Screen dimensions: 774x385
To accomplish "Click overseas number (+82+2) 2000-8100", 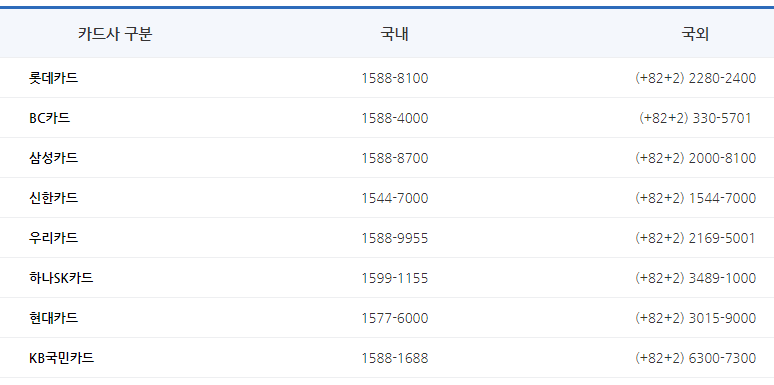I will pos(696,158).
